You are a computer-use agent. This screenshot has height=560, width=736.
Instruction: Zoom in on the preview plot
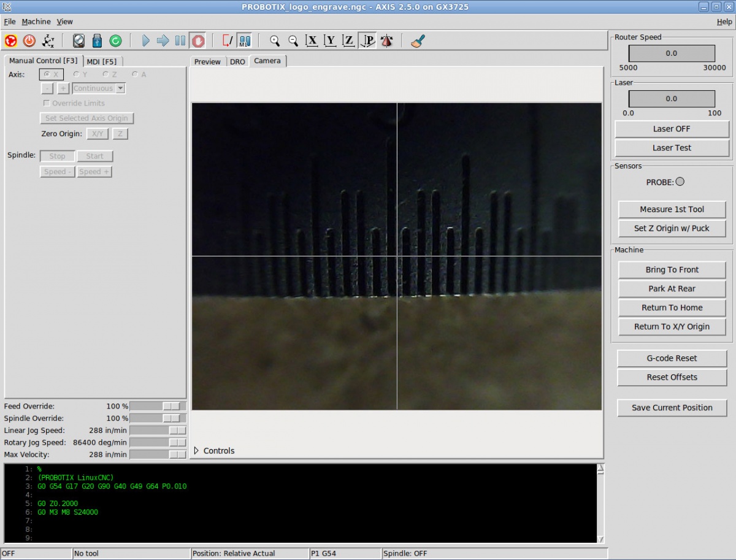click(x=274, y=40)
